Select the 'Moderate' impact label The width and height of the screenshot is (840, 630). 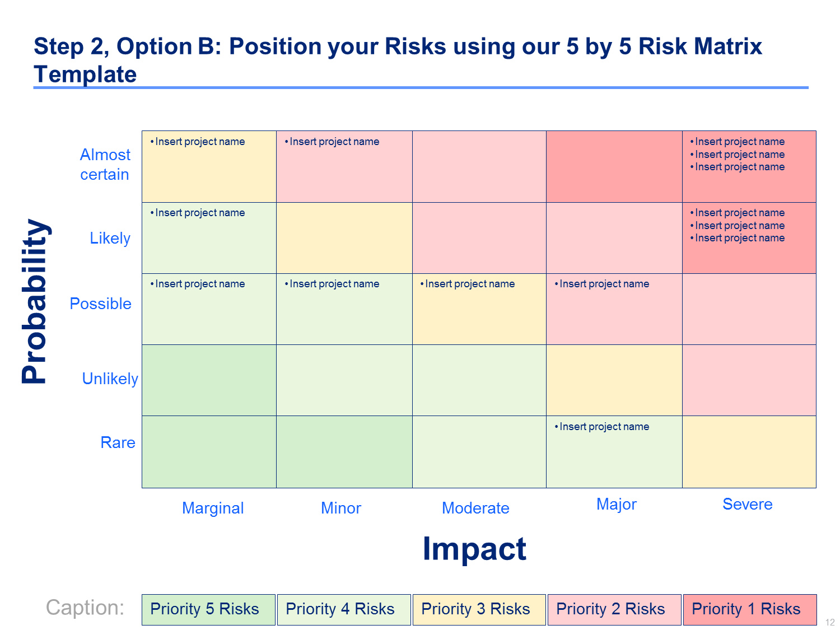coord(475,508)
